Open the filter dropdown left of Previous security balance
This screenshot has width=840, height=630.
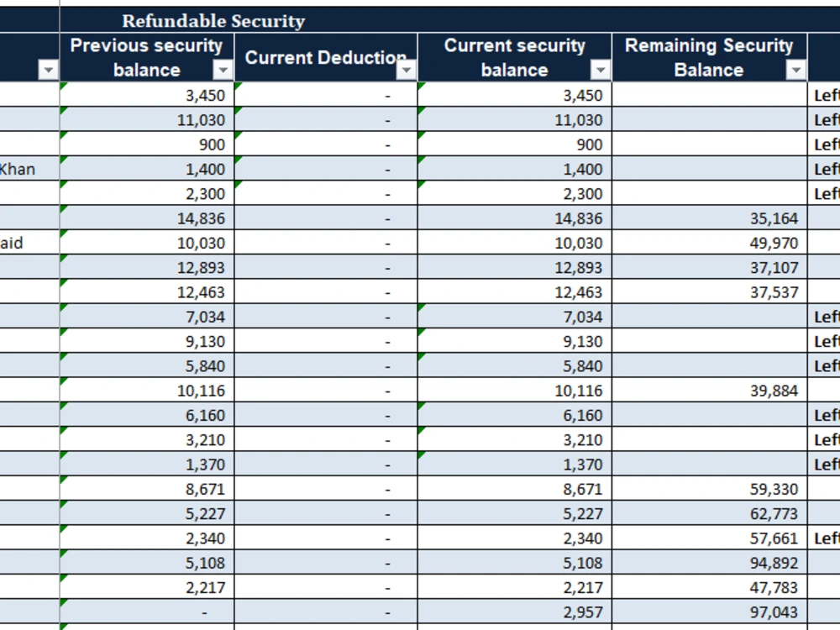pyautogui.click(x=48, y=70)
